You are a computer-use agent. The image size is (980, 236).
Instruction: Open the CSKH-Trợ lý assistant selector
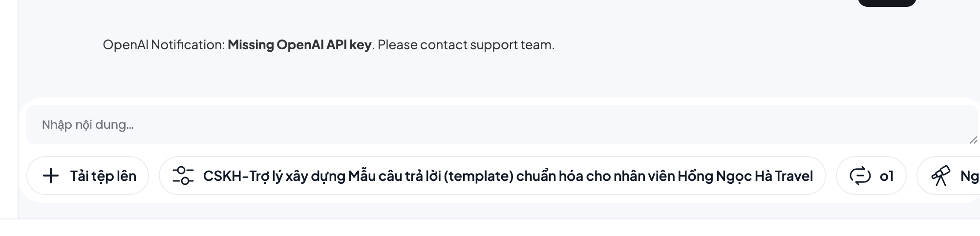492,176
